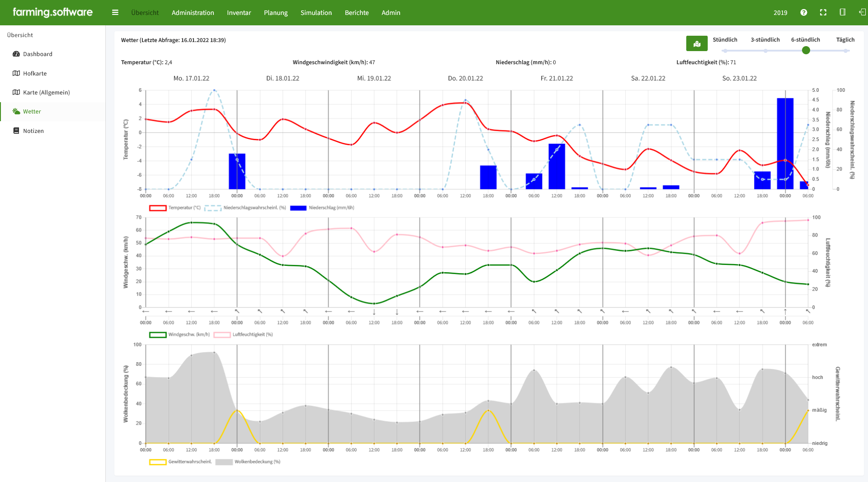
Task: Toggle Temperatur (°C) legend series
Action: click(175, 208)
